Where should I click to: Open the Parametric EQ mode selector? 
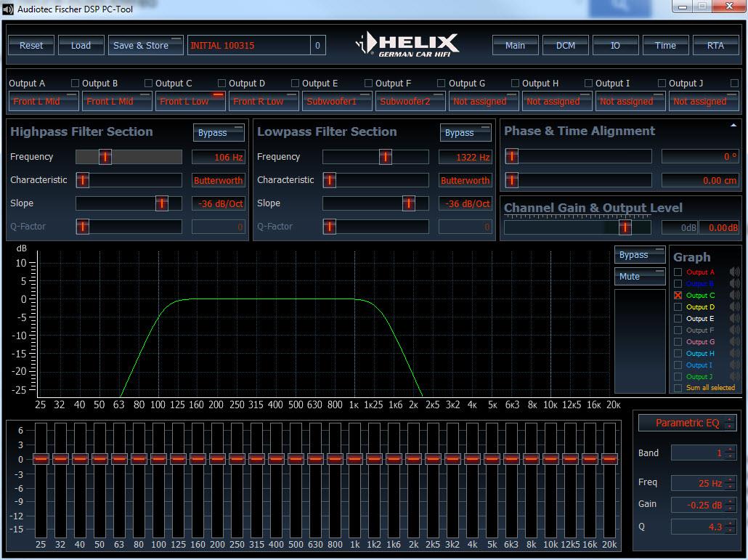pos(688,423)
